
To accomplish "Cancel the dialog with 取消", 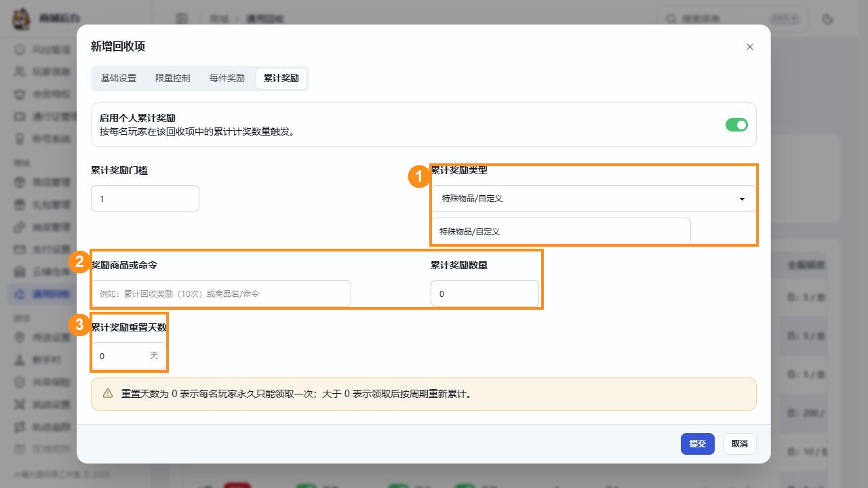I will pos(739,444).
